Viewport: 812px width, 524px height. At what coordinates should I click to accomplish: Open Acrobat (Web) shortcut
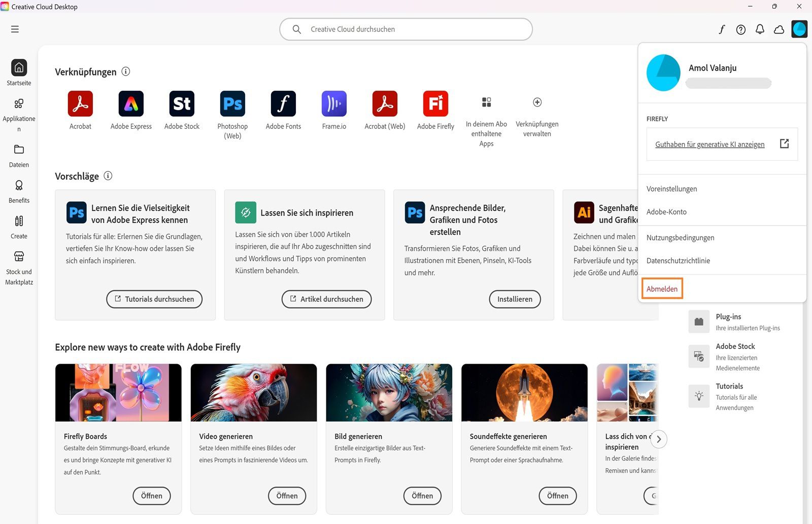coord(385,103)
